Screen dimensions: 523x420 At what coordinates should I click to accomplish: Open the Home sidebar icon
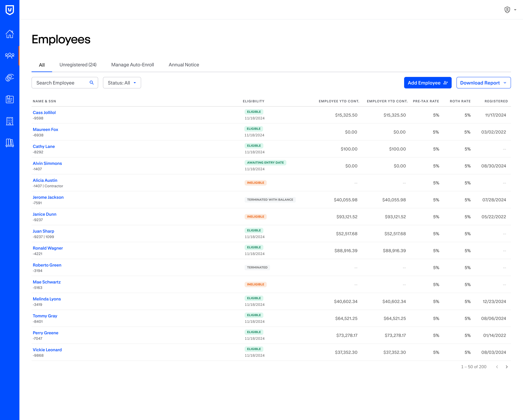point(10,34)
